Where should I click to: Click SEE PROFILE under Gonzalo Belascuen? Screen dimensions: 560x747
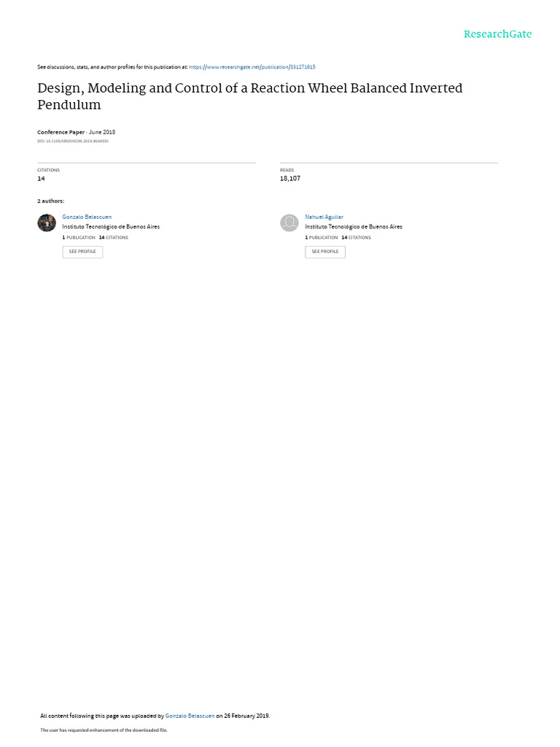(x=82, y=252)
